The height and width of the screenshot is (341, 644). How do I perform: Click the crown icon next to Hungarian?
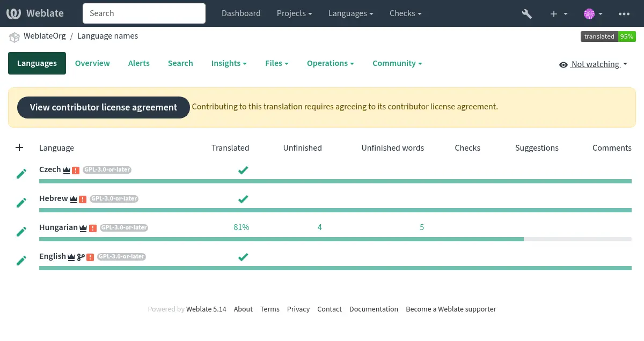(x=83, y=228)
